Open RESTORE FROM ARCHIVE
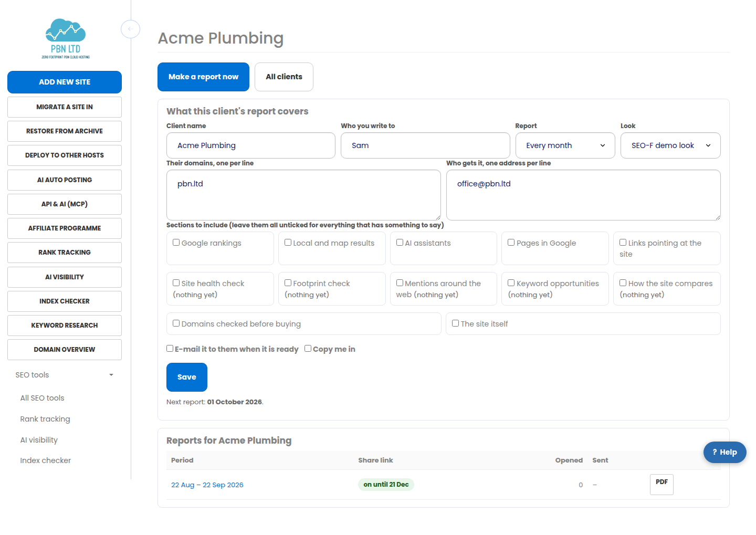The image size is (756, 535). pos(65,131)
